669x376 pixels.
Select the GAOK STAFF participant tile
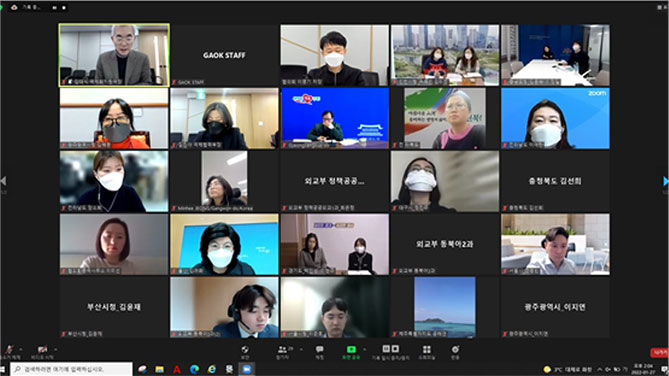click(224, 55)
